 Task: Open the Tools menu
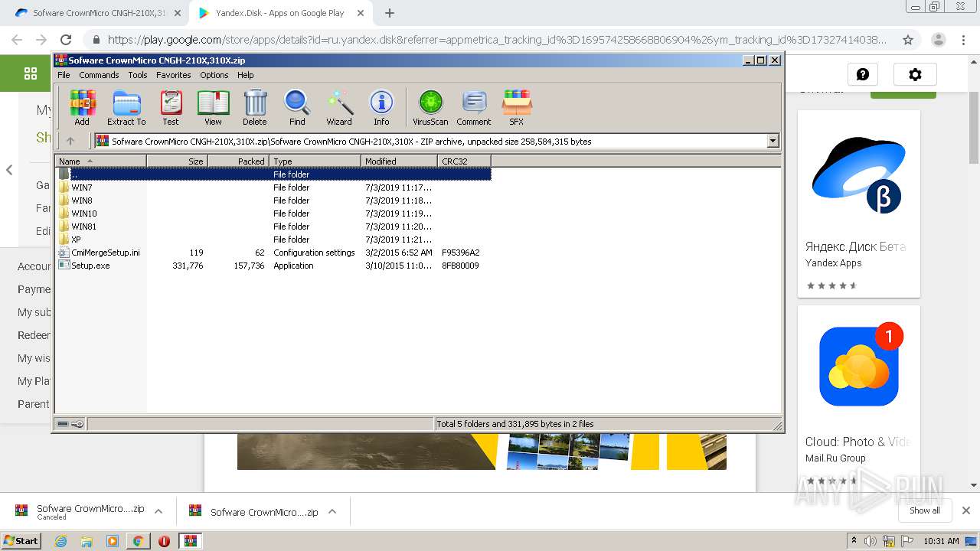point(138,75)
